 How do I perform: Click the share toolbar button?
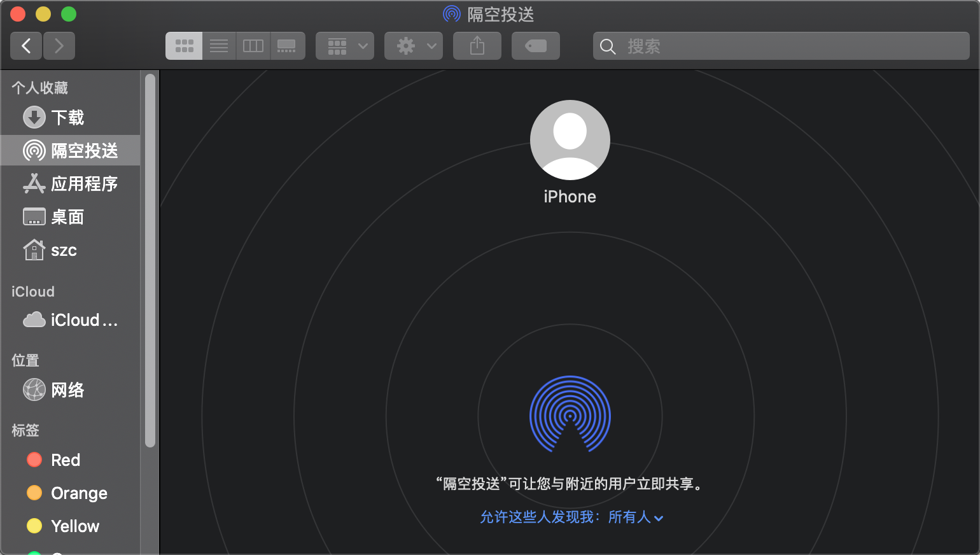[477, 46]
